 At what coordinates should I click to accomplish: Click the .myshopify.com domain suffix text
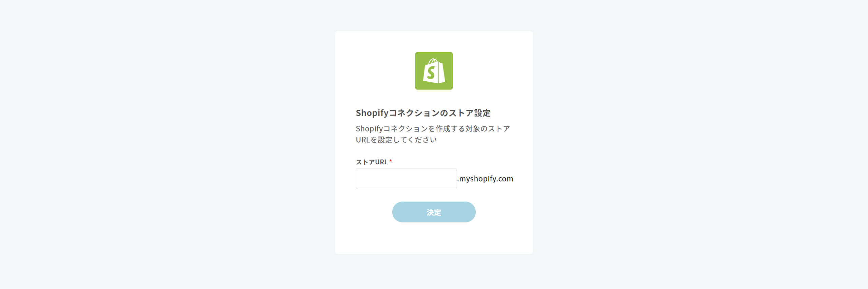[x=485, y=179]
